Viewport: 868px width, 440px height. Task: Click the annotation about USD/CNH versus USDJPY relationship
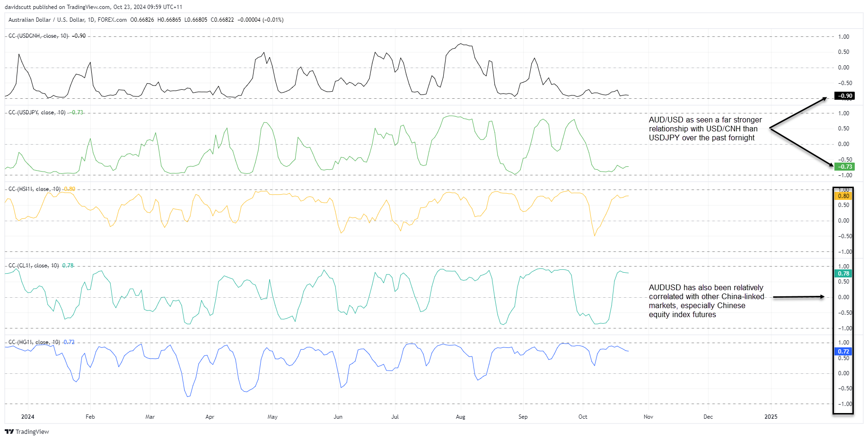click(705, 129)
